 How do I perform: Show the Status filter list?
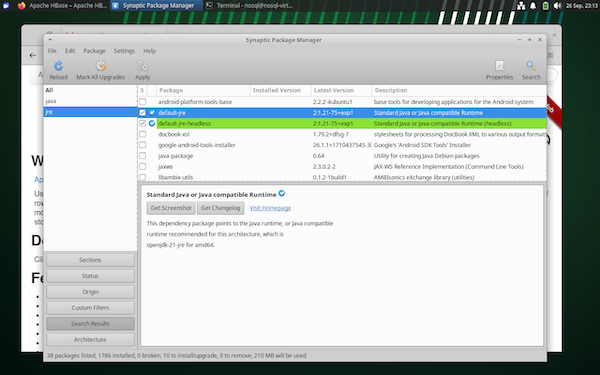(90, 276)
